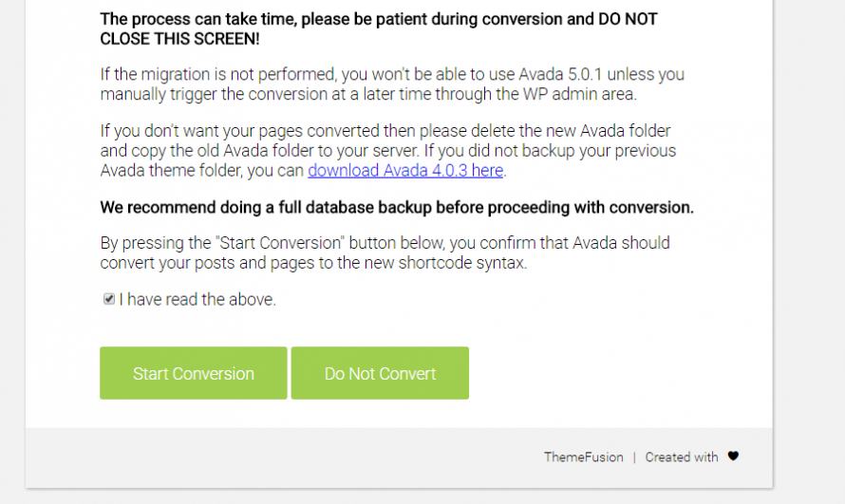Click the "I have read the above" label text

coord(197,300)
